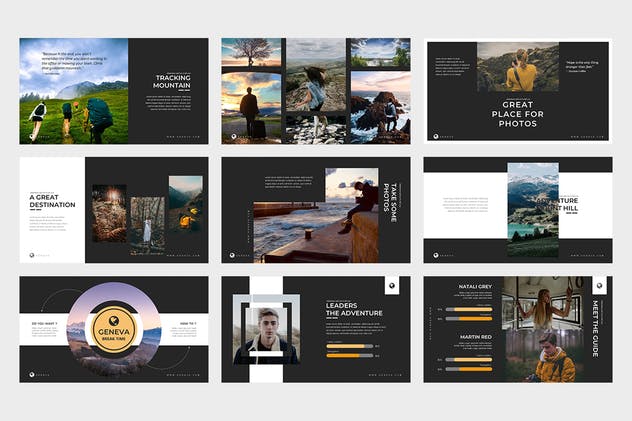Click the globe logo on Tracking Mountain slide

(32, 137)
